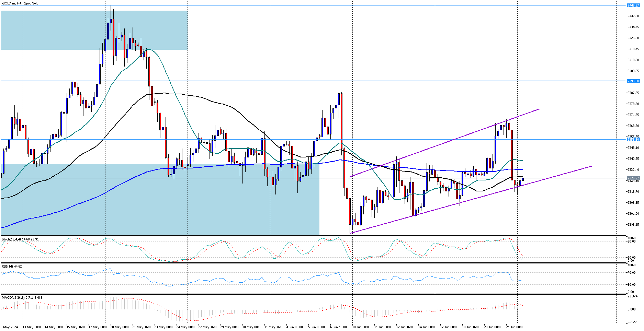Click the 2348.10 price scale label
644x331 pixels.
tap(633, 148)
